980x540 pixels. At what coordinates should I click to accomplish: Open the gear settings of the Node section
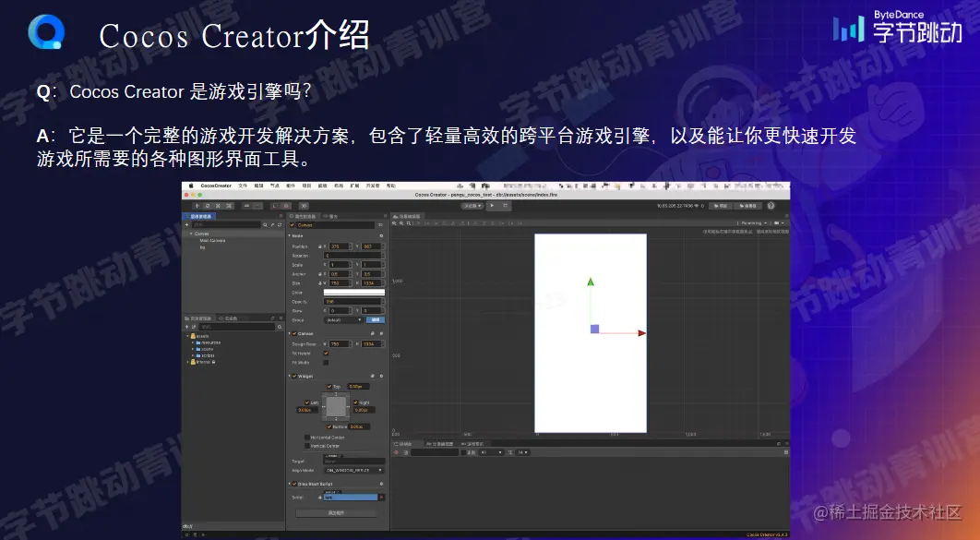point(381,235)
